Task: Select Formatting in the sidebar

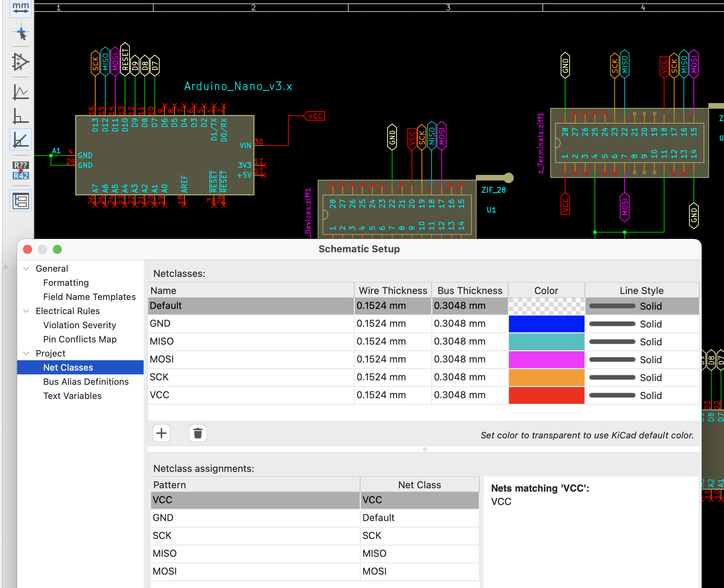Action: pos(66,282)
